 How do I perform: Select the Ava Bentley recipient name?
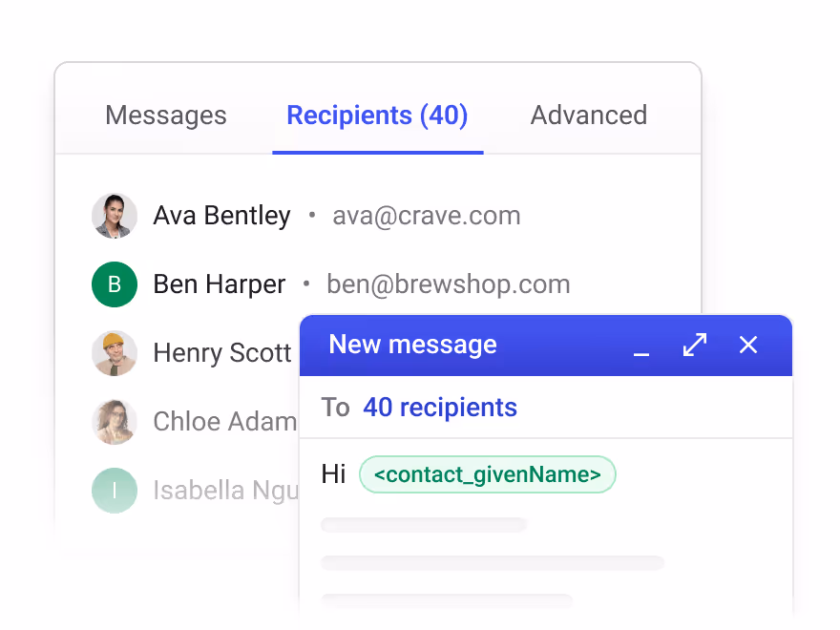221,216
